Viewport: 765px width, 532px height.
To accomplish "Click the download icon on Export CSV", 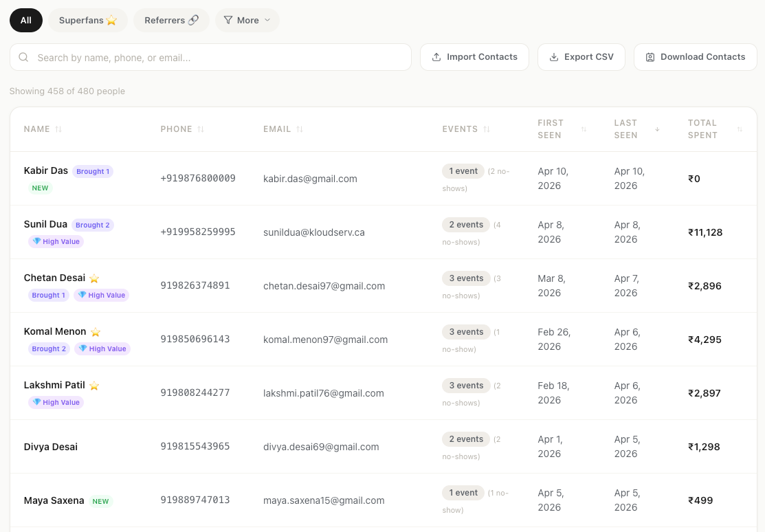I will [x=554, y=57].
